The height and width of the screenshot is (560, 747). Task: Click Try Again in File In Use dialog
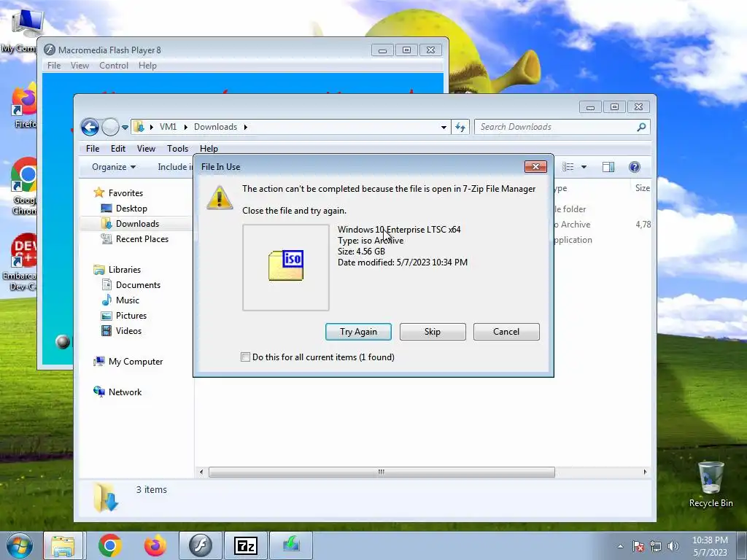(x=358, y=332)
